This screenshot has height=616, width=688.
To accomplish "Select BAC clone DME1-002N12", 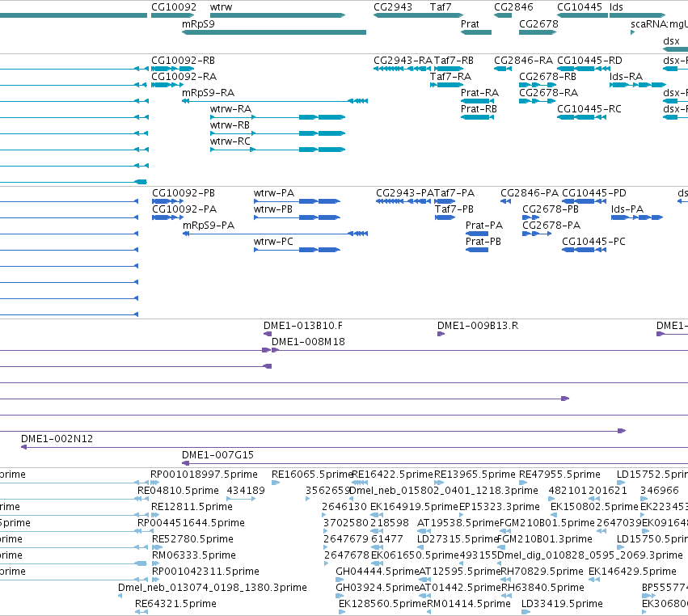I will tap(57, 439).
